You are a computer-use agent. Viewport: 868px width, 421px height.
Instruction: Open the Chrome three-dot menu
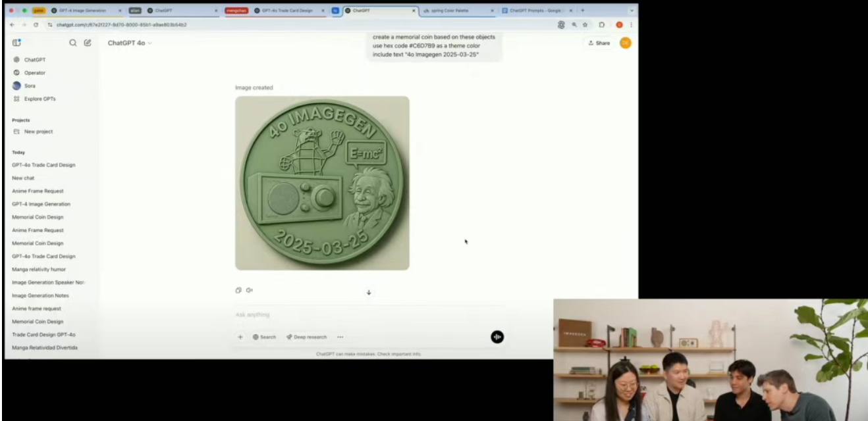(x=631, y=24)
